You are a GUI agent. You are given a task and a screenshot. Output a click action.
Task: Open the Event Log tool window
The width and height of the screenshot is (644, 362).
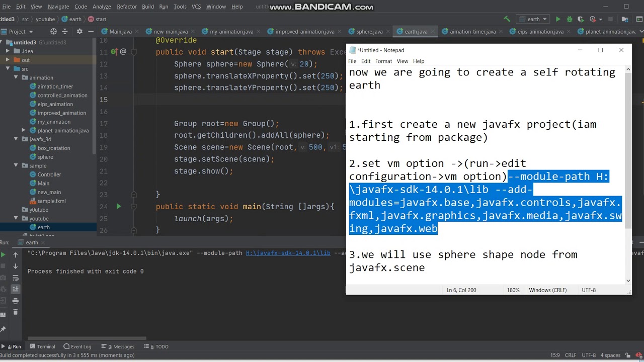[77, 346]
